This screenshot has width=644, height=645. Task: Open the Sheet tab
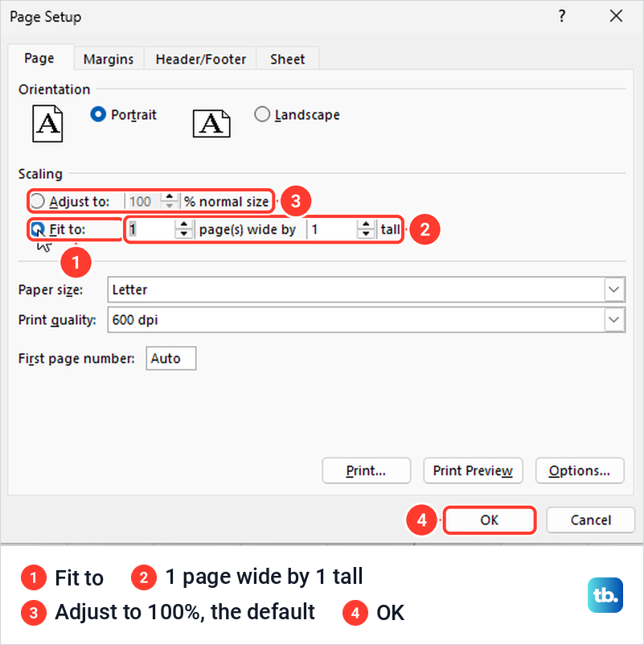pyautogui.click(x=288, y=60)
